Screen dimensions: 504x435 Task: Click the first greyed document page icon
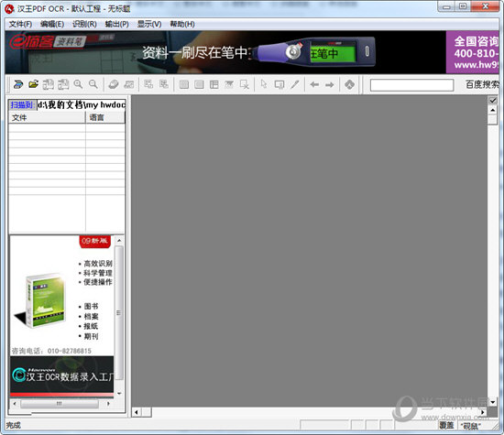[x=49, y=84]
